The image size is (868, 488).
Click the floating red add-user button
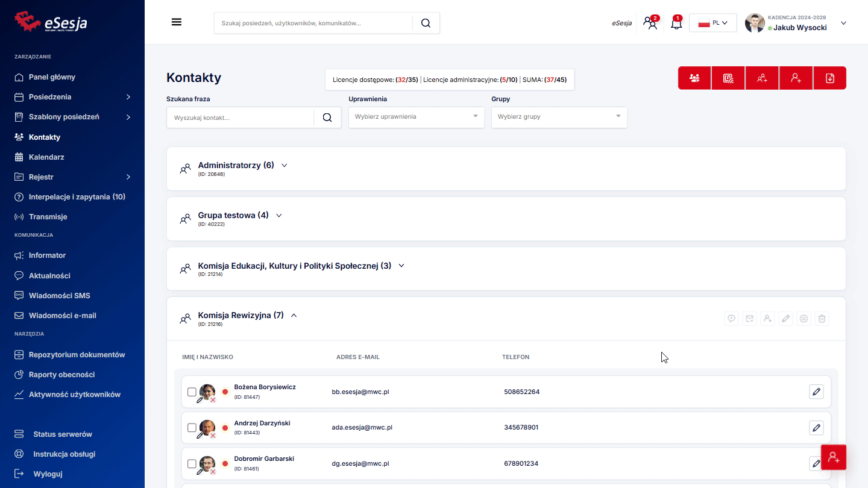point(834,457)
